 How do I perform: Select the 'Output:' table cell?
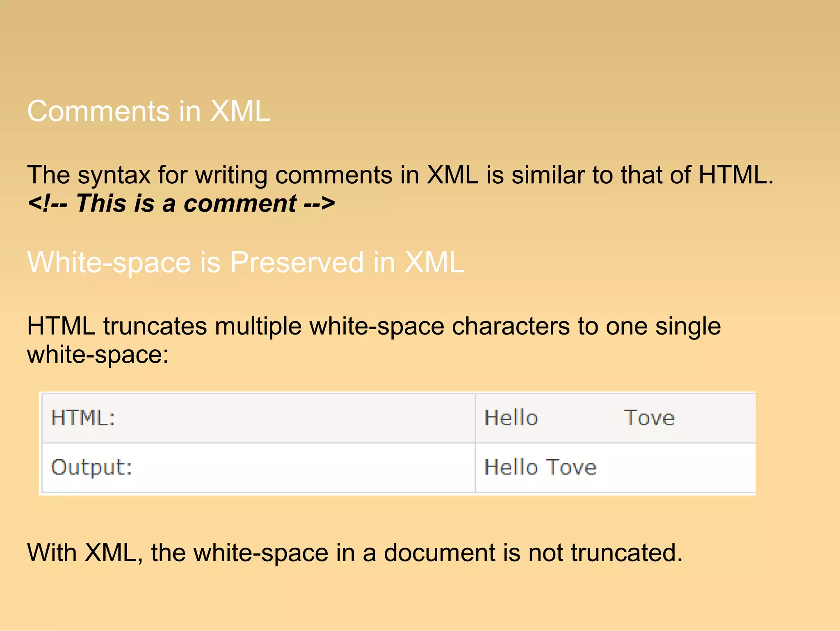tap(258, 468)
